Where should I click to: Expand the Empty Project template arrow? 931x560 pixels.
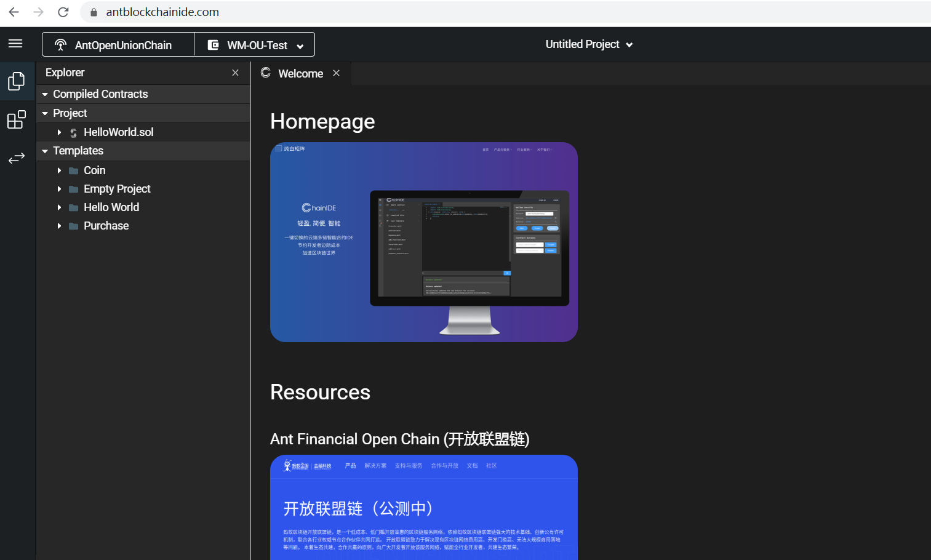point(59,189)
